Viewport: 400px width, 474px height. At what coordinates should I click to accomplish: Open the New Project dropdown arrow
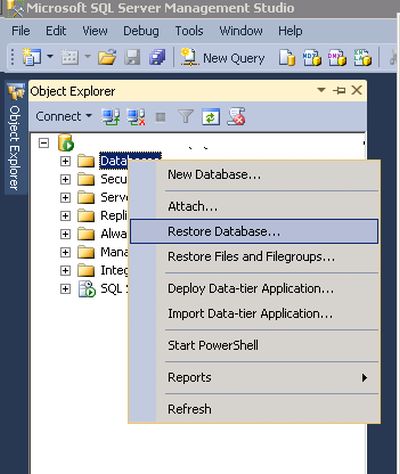point(50,56)
